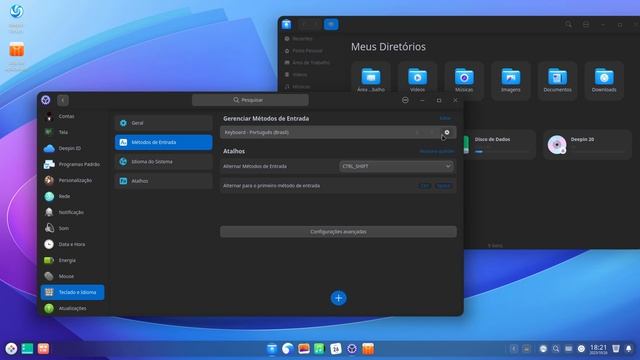The image size is (640, 360).
Task: Open Notificação settings
Action: click(72, 212)
